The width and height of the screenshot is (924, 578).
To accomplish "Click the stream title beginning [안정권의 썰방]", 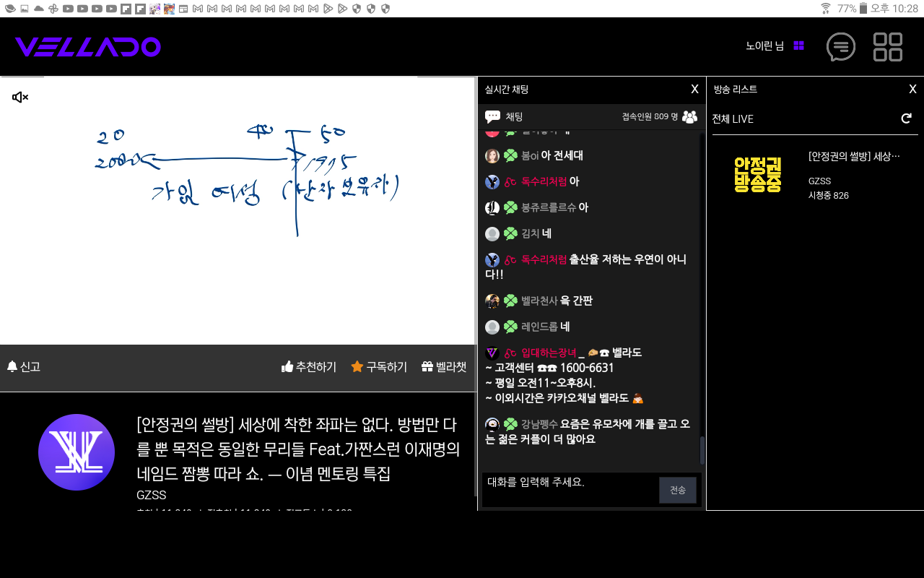I will click(x=298, y=449).
